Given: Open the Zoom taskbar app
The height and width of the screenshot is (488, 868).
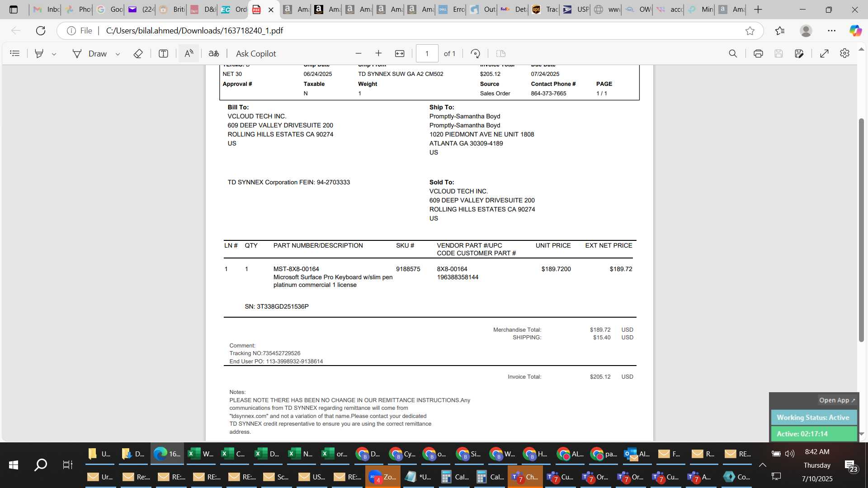Looking at the screenshot, I should tap(382, 477).
